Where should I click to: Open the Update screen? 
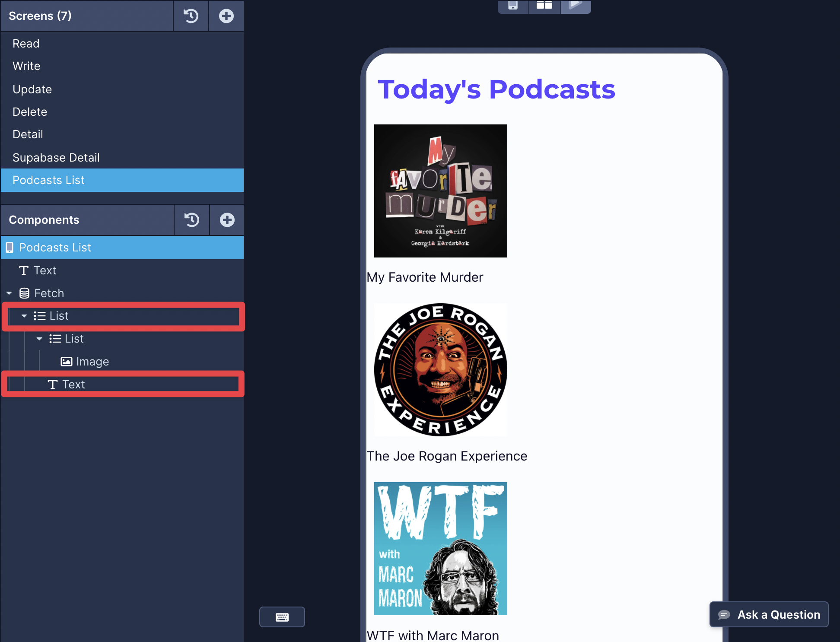coord(122,89)
